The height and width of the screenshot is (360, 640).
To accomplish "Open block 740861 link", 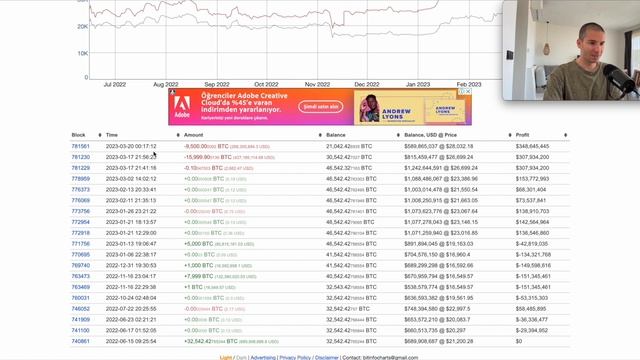I will pos(80,341).
